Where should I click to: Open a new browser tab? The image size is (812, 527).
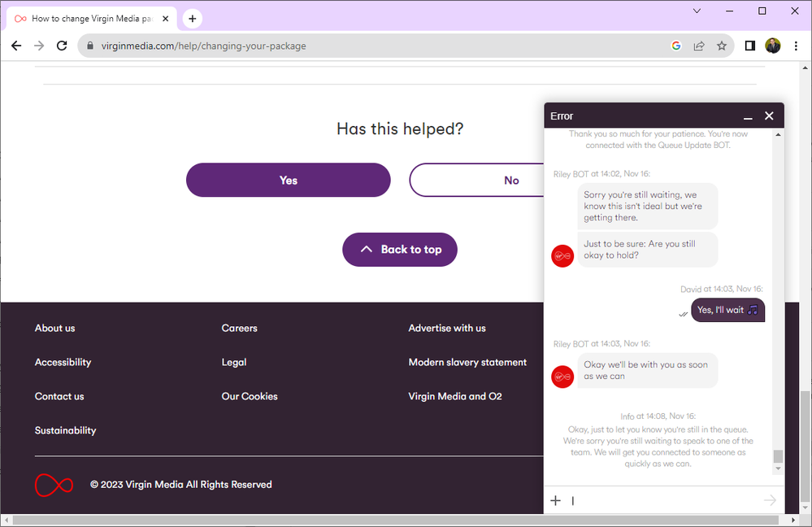click(192, 19)
